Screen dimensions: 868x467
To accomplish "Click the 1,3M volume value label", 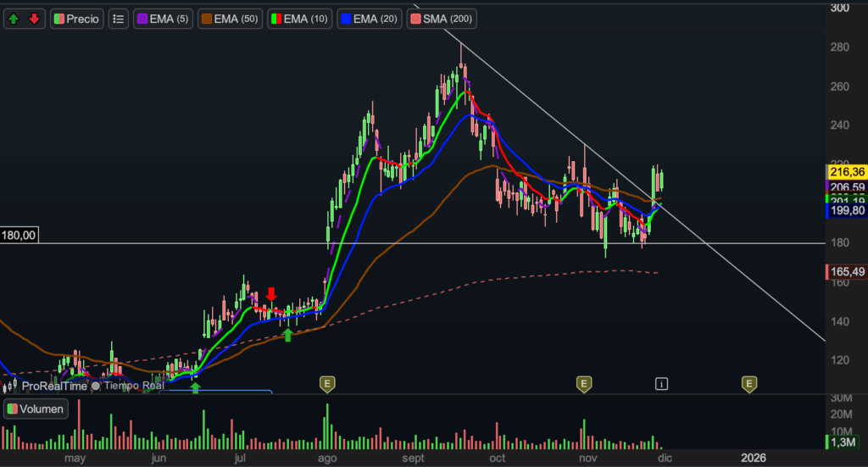I will click(844, 442).
